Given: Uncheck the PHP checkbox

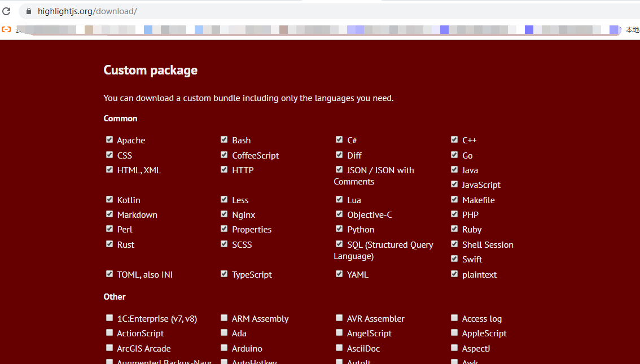Looking at the screenshot, I should point(454,214).
